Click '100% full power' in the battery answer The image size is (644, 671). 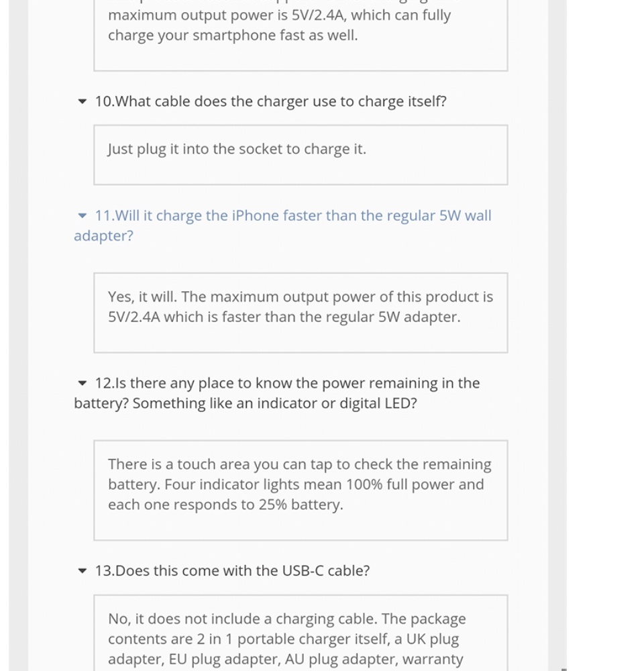pyautogui.click(x=396, y=484)
